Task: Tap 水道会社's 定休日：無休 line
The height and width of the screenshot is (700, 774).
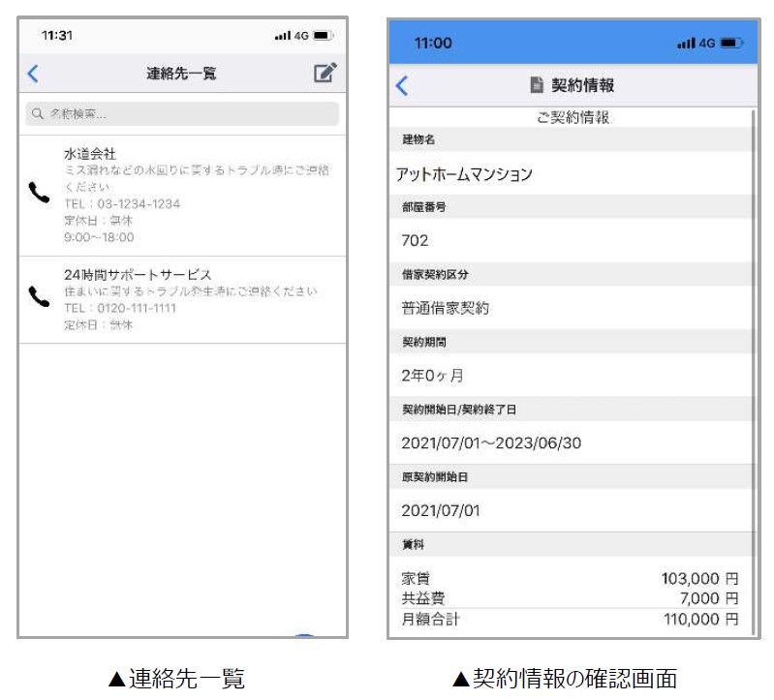Action: point(98,221)
